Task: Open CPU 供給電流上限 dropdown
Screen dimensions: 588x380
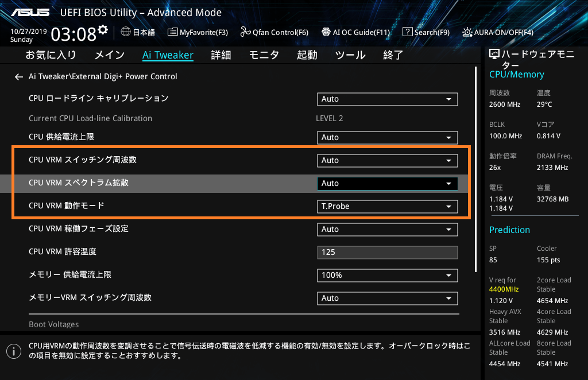Action: (388, 138)
